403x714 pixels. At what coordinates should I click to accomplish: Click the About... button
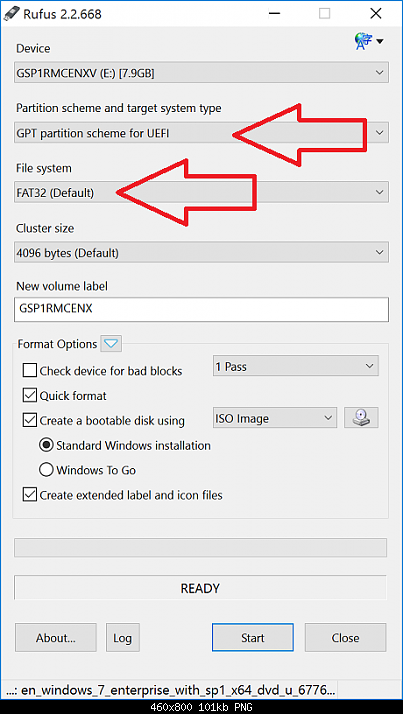point(56,638)
